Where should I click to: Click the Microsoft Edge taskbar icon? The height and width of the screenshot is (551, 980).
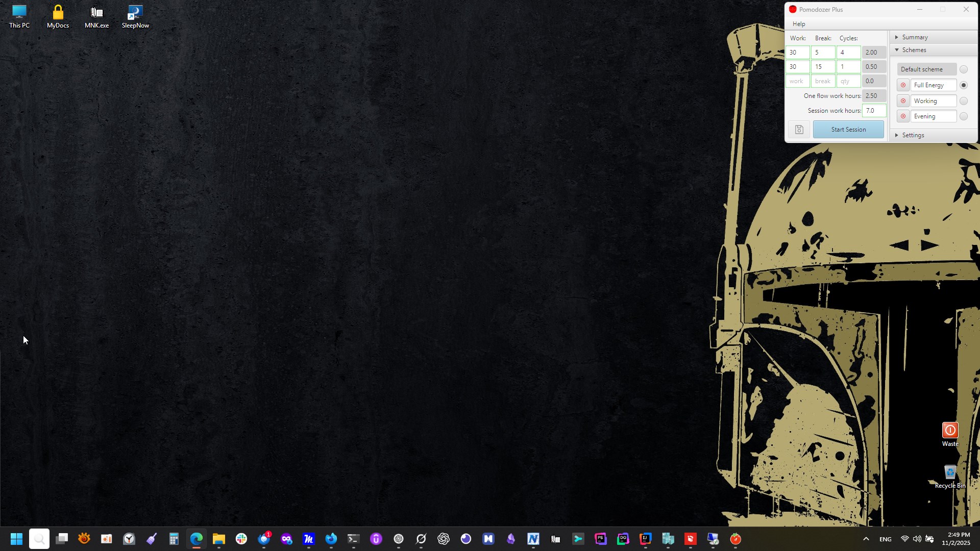click(197, 539)
